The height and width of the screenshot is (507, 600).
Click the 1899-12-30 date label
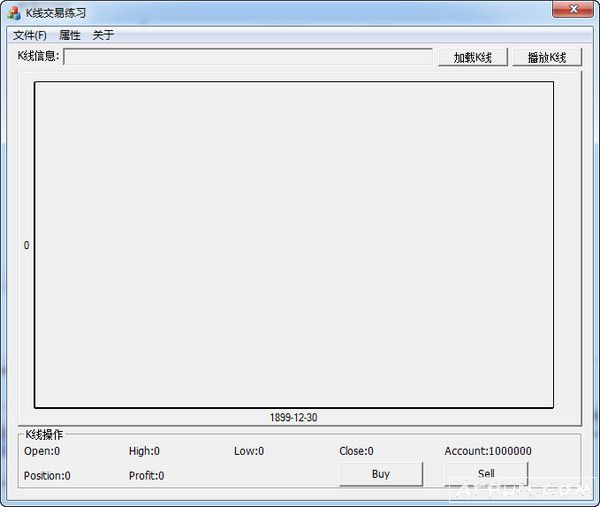tap(293, 417)
